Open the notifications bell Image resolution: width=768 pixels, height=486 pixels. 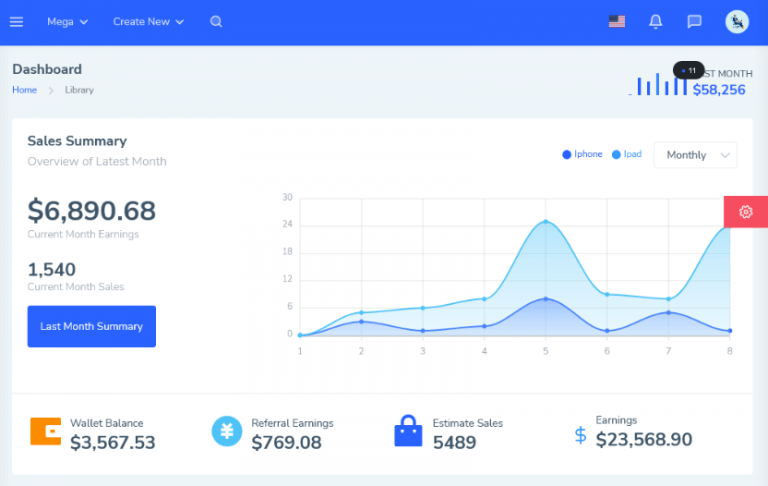pyautogui.click(x=655, y=22)
